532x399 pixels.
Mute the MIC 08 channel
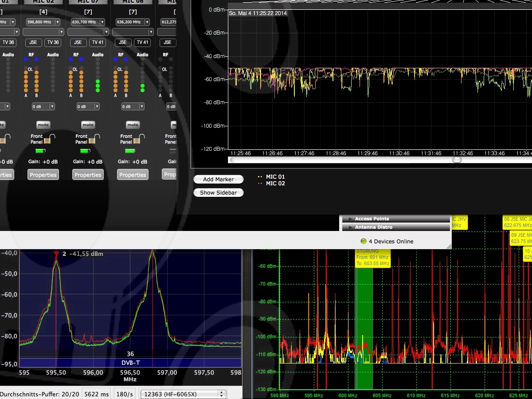133,125
